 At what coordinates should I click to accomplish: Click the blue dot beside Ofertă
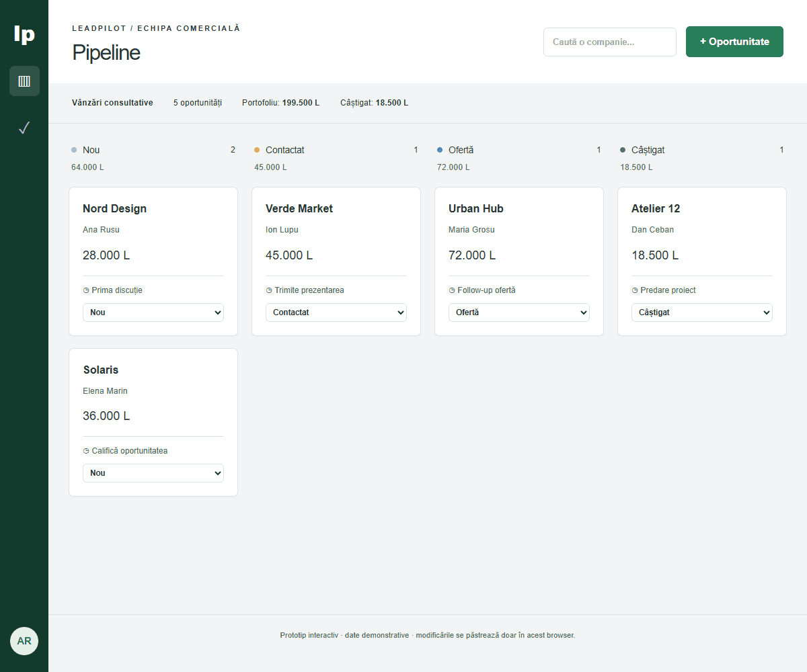(440, 150)
